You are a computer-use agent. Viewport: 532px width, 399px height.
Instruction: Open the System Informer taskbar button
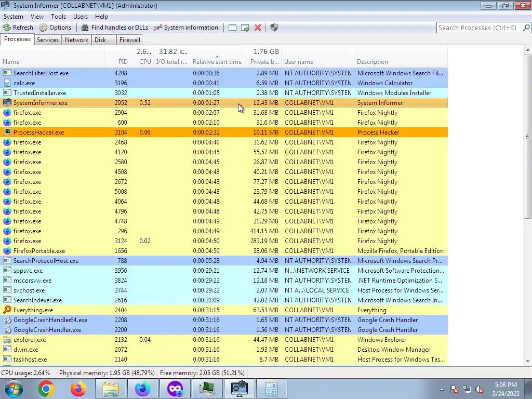239,389
